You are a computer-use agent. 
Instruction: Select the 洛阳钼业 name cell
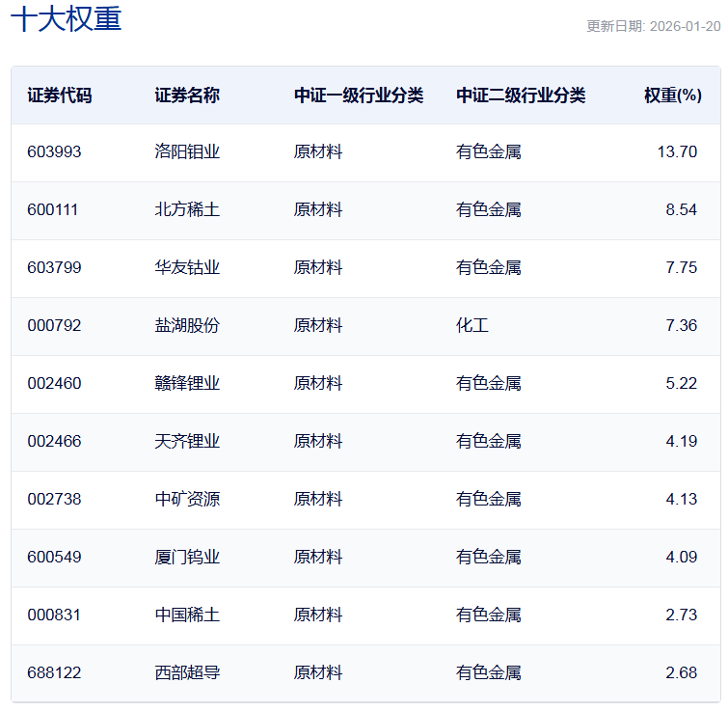coord(187,151)
